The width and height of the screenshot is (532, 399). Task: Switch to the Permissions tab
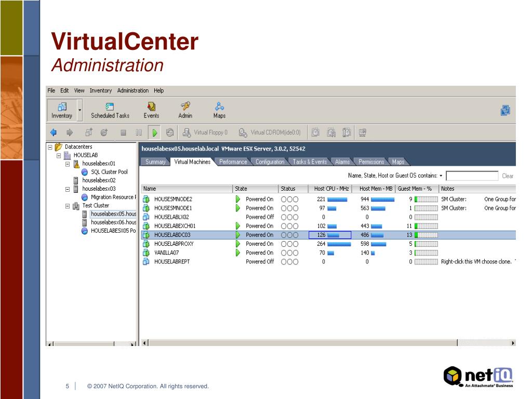tap(371, 162)
